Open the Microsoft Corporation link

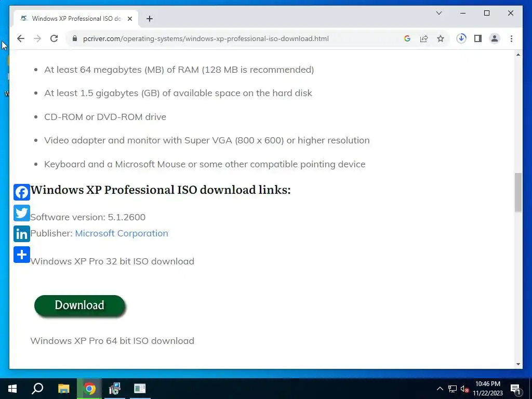point(122,233)
